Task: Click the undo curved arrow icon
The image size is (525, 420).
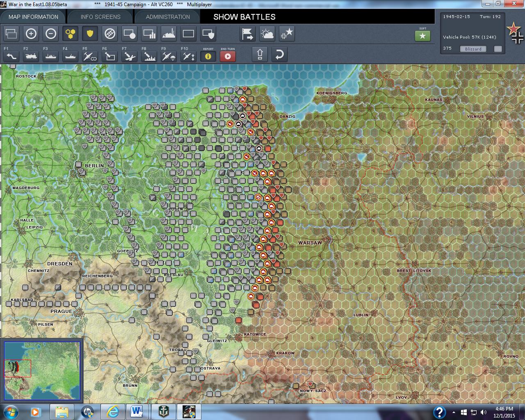Action: (280, 55)
